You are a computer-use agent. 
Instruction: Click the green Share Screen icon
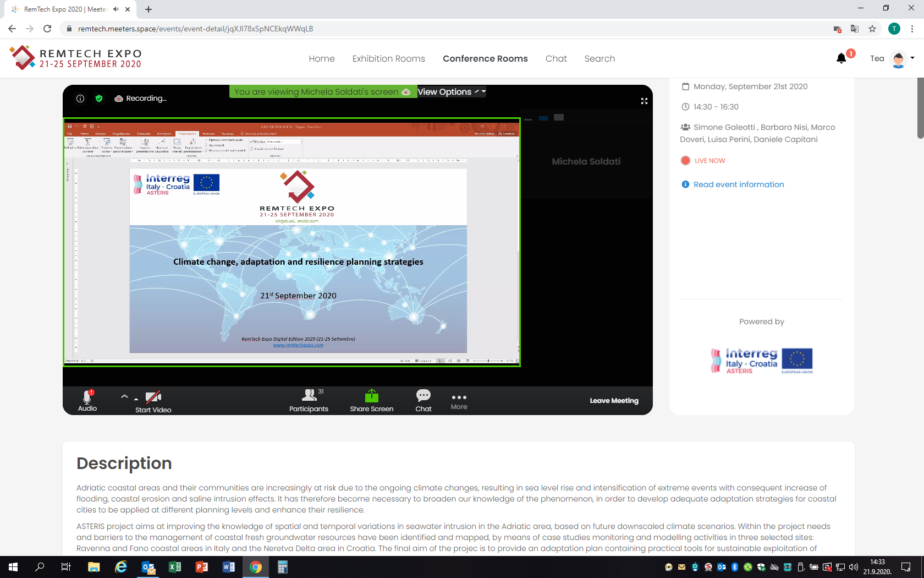coord(372,395)
